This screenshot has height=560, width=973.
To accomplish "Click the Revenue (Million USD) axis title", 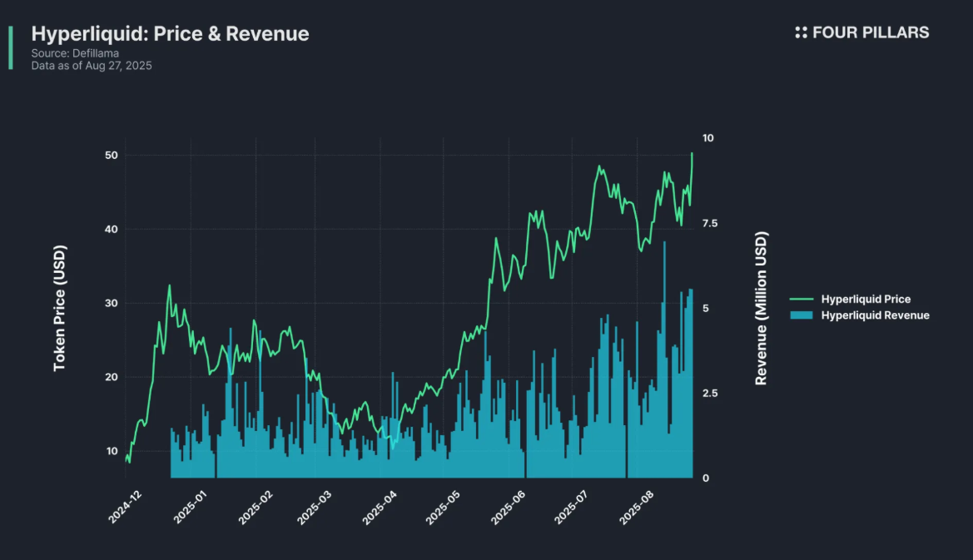I will [x=761, y=308].
